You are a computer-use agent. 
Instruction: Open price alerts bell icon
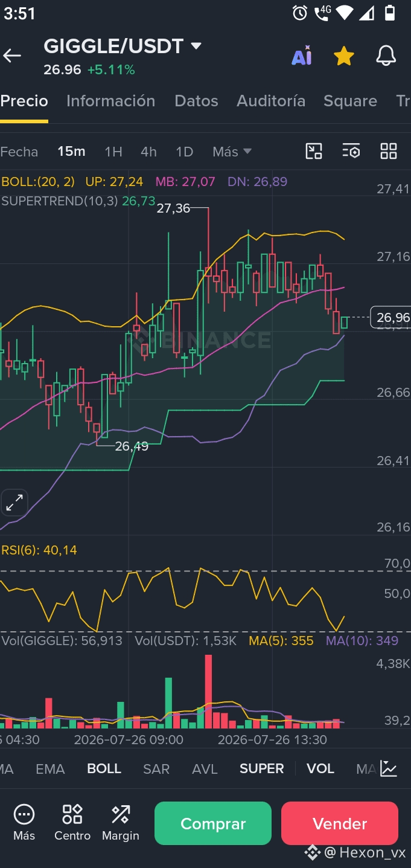pyautogui.click(x=386, y=56)
